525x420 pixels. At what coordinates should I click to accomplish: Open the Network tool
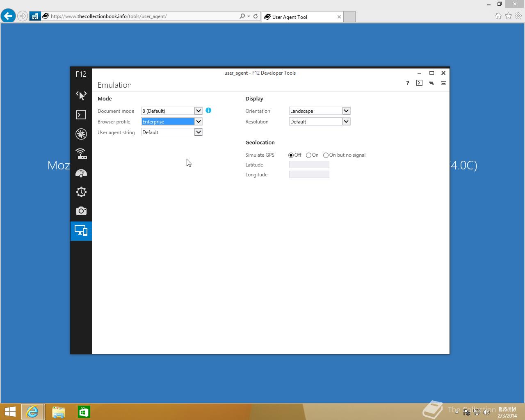coord(81,153)
